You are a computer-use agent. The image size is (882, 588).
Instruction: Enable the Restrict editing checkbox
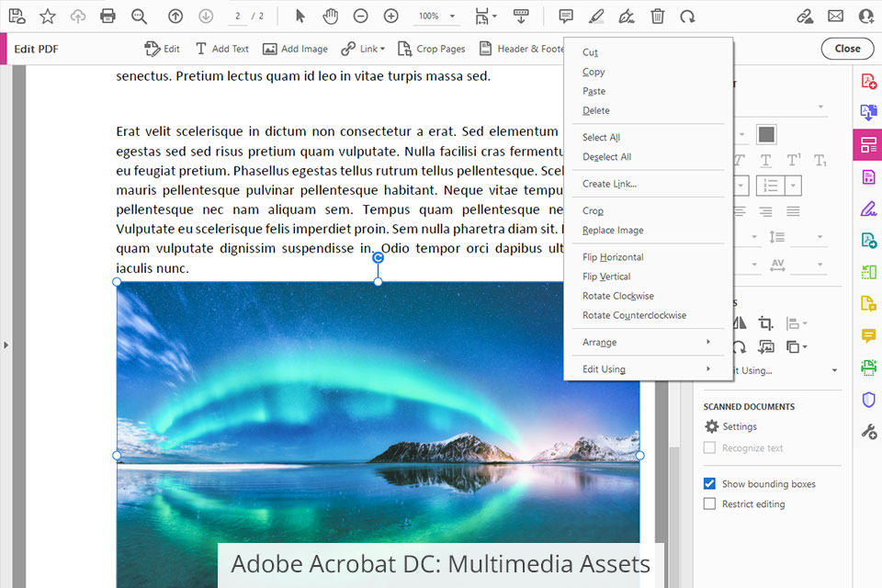[x=710, y=503]
